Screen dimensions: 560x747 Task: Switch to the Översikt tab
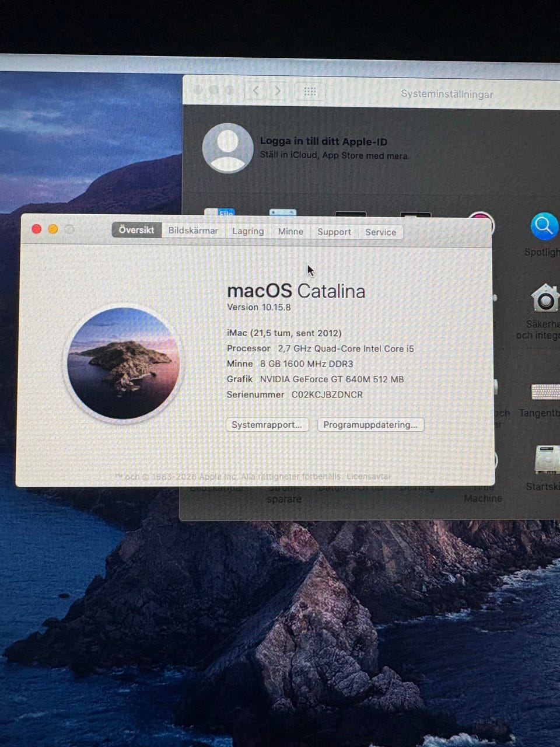tap(136, 230)
